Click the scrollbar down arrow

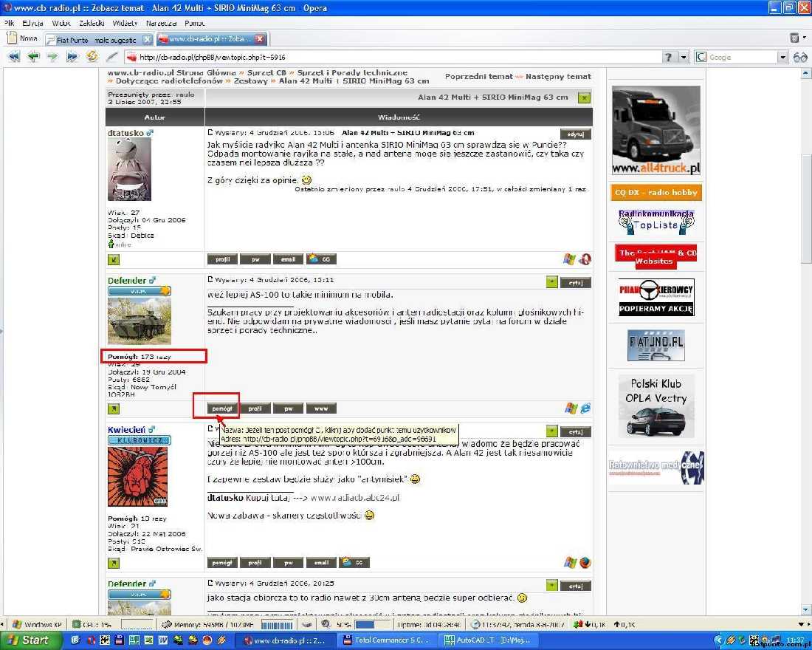(806, 609)
